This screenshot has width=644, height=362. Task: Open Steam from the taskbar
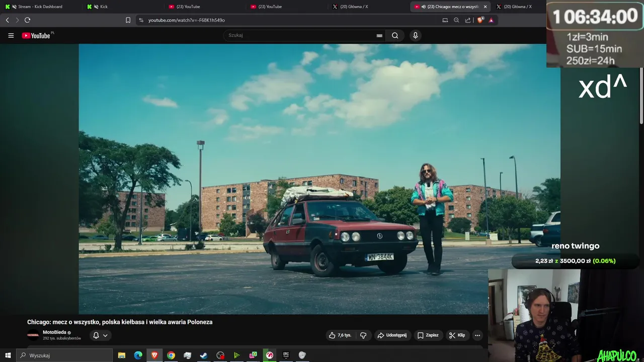coord(204,355)
